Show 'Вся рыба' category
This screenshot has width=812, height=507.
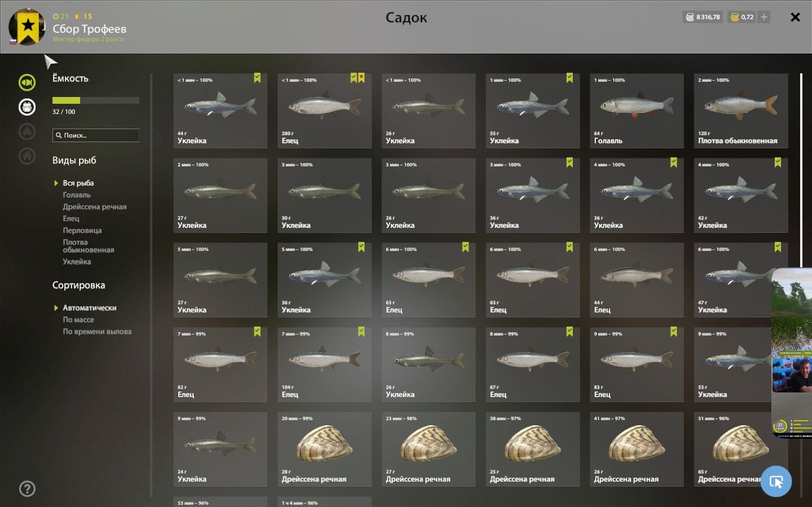[x=78, y=183]
